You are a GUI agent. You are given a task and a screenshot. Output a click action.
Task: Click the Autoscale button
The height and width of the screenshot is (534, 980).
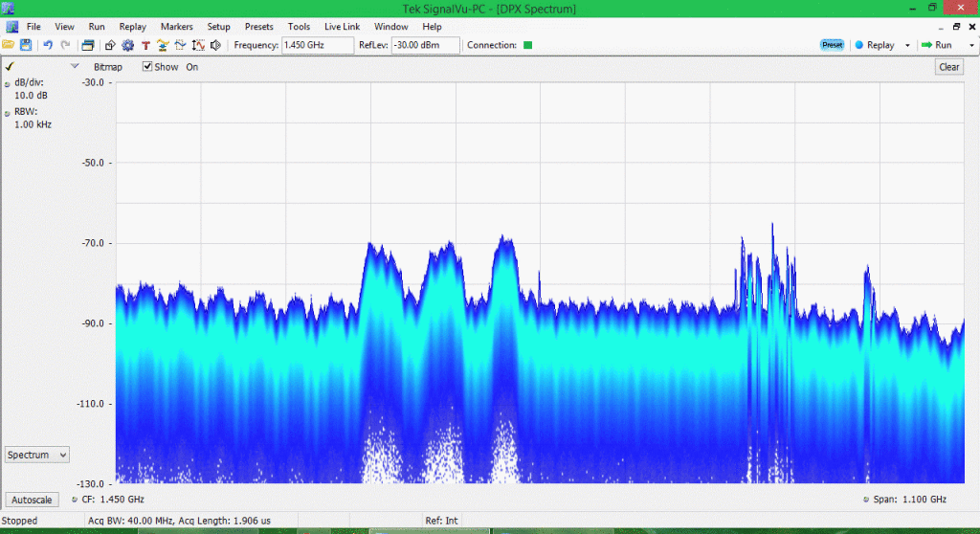pyautogui.click(x=32, y=500)
